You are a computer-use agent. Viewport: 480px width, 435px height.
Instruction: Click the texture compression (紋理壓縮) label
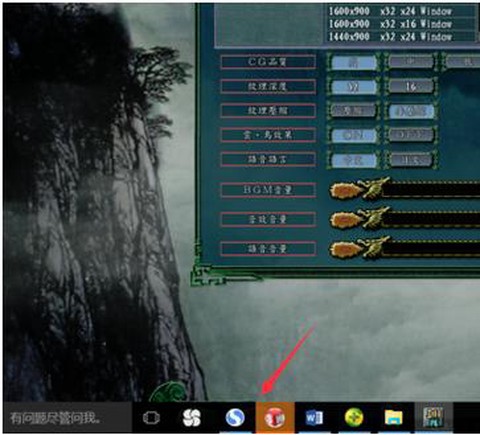pyautogui.click(x=268, y=111)
